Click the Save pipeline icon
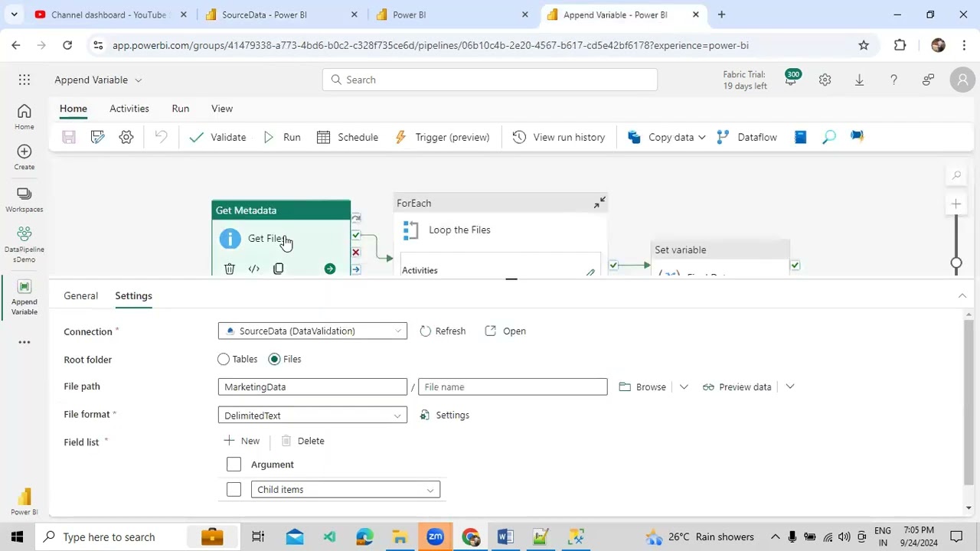Image resolution: width=980 pixels, height=551 pixels. [x=69, y=137]
